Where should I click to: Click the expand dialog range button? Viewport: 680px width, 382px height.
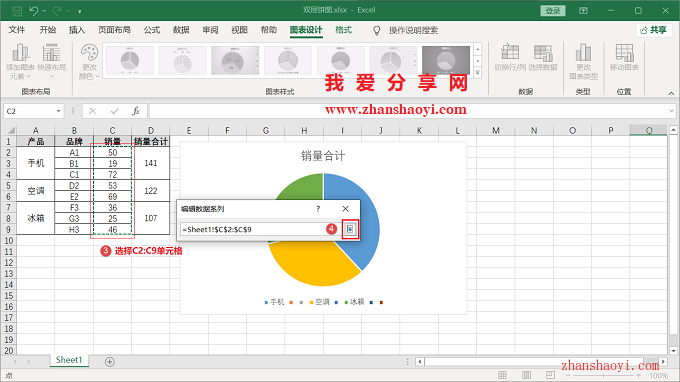click(350, 229)
